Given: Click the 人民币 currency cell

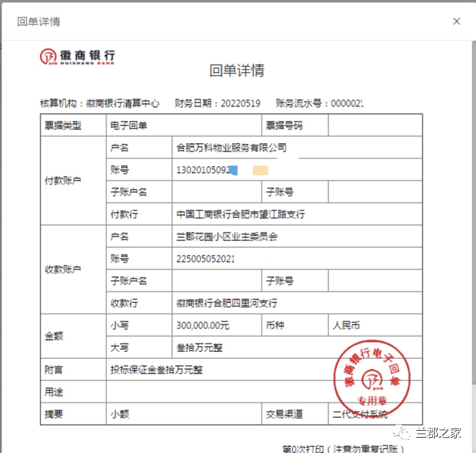Looking at the screenshot, I should pos(375,325).
